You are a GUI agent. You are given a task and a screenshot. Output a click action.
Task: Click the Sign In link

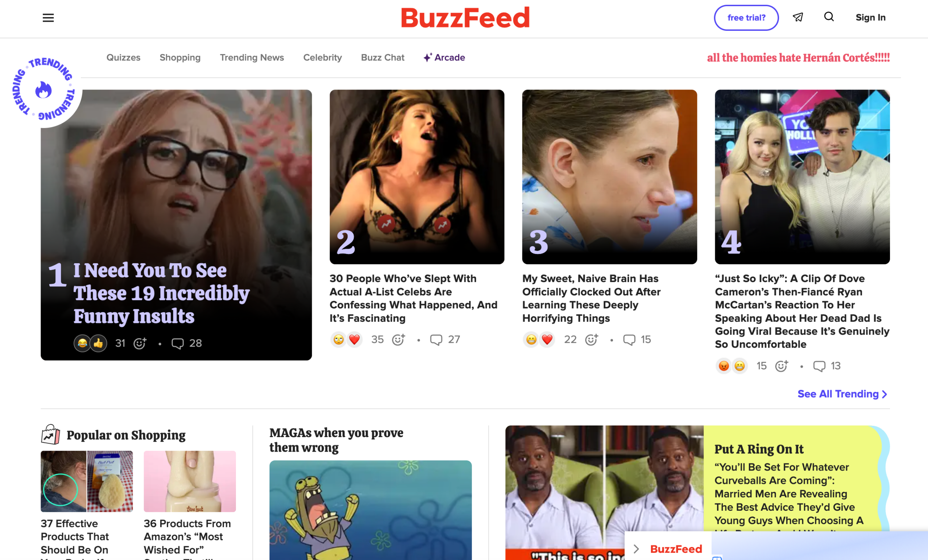[x=870, y=18]
